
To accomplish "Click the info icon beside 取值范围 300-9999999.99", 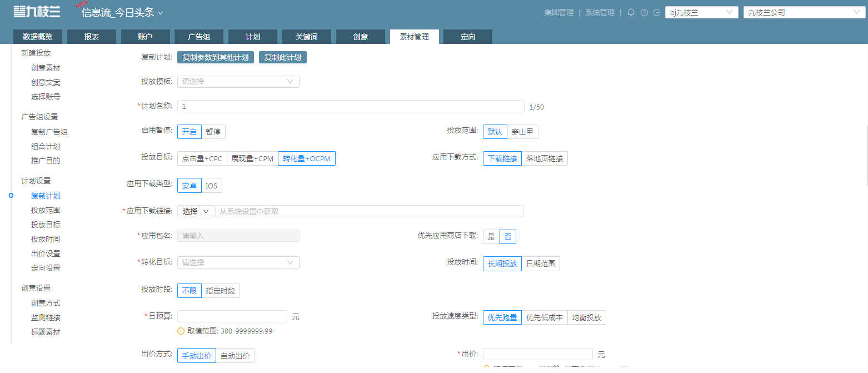I will (181, 331).
